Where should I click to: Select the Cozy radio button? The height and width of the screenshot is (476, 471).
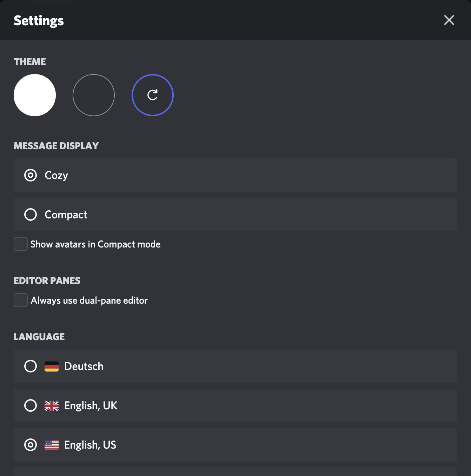click(31, 175)
